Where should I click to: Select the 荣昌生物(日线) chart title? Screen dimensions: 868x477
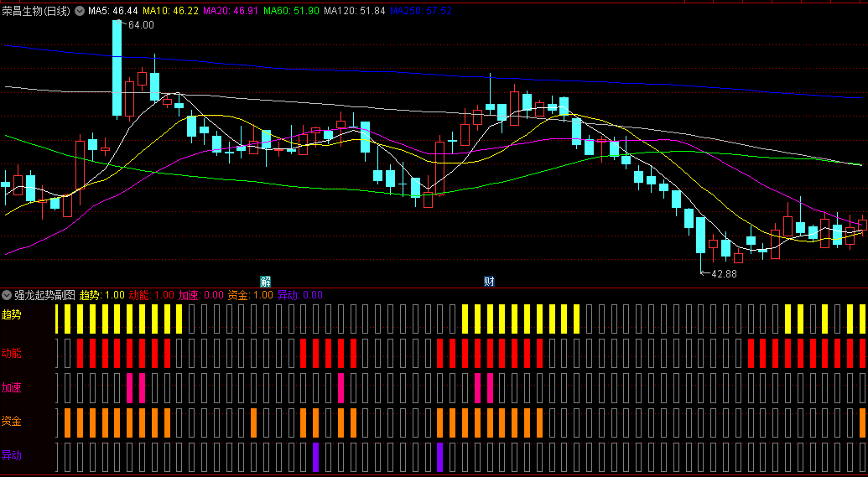36,11
